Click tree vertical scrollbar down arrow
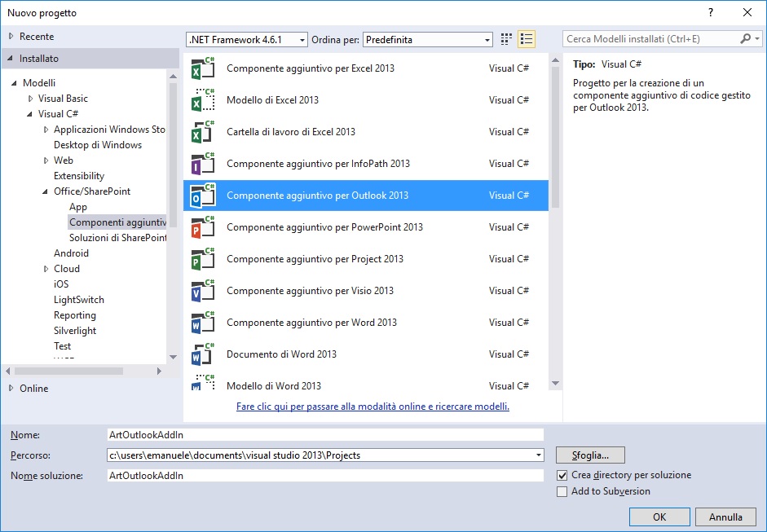 click(173, 357)
